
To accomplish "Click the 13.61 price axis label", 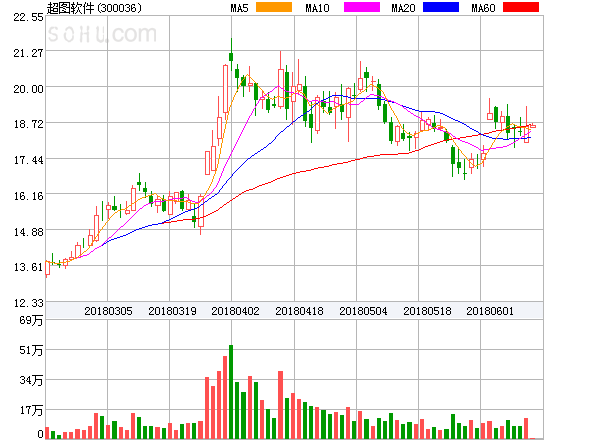I will [29, 267].
